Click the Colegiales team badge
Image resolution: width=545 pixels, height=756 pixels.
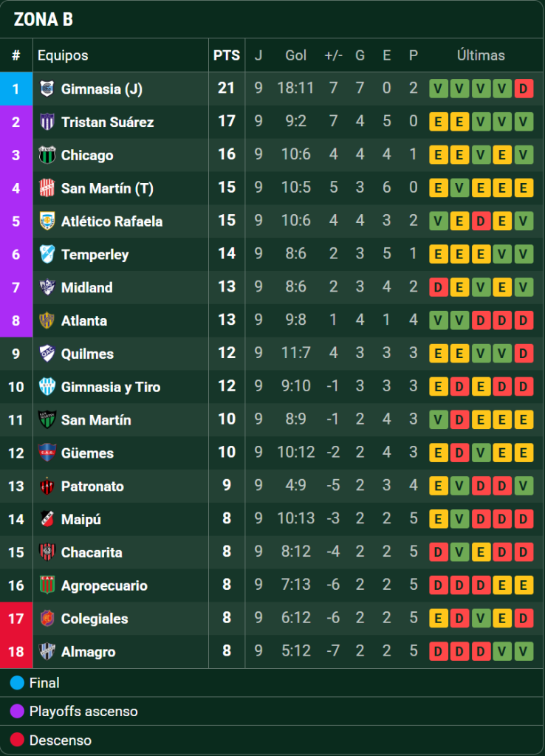click(47, 619)
